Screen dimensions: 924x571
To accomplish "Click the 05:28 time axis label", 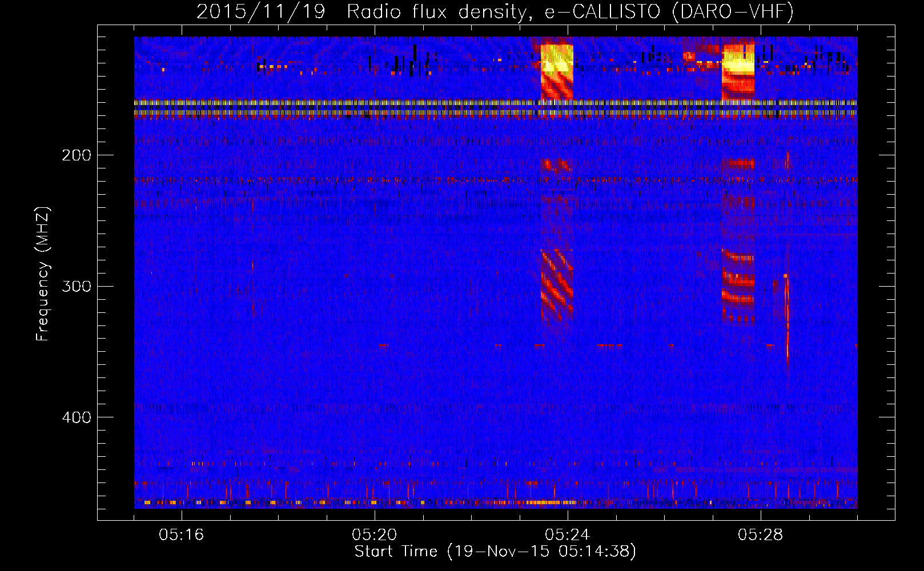I will click(x=761, y=535).
